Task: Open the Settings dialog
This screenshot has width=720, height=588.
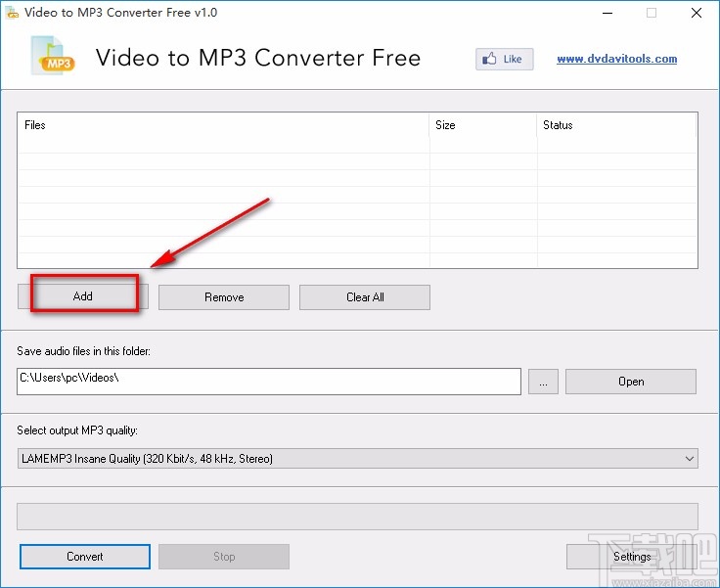Action: (632, 557)
